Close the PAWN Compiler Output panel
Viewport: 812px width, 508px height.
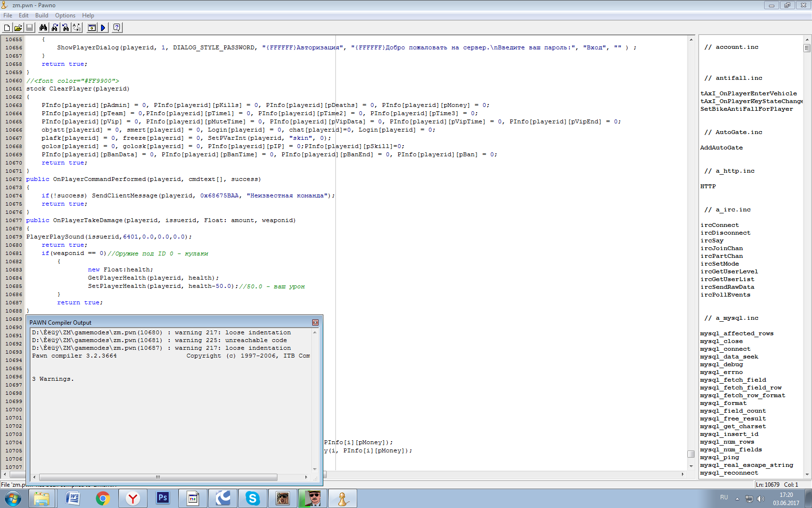pos(315,322)
